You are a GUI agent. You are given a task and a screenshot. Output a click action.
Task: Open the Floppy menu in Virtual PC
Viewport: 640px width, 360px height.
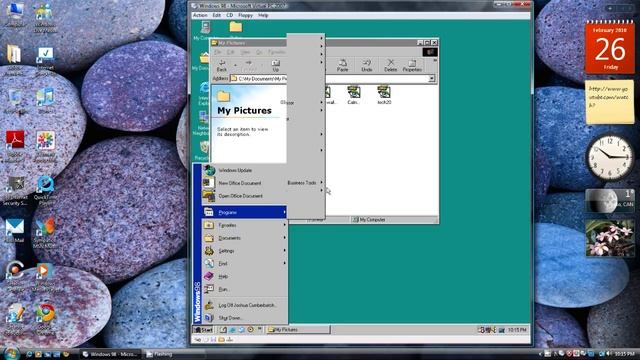coord(245,15)
